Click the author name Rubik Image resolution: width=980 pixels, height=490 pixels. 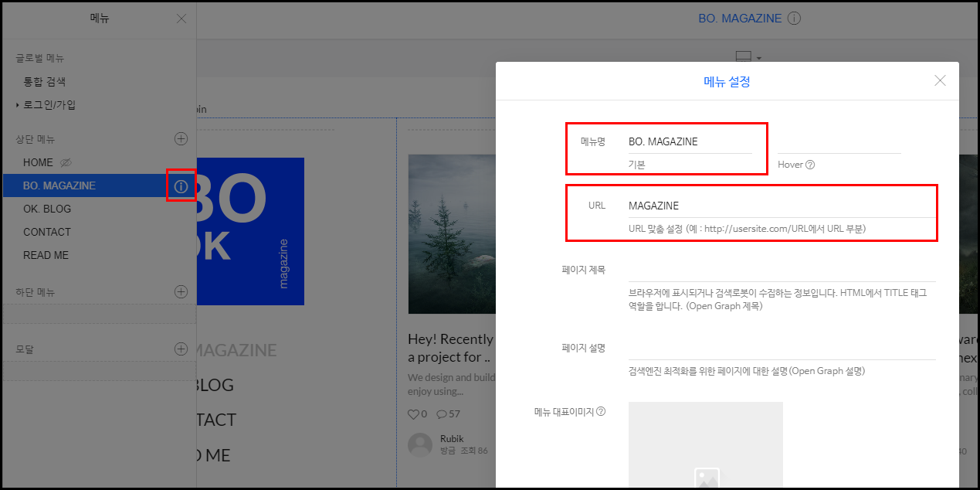[x=451, y=437]
